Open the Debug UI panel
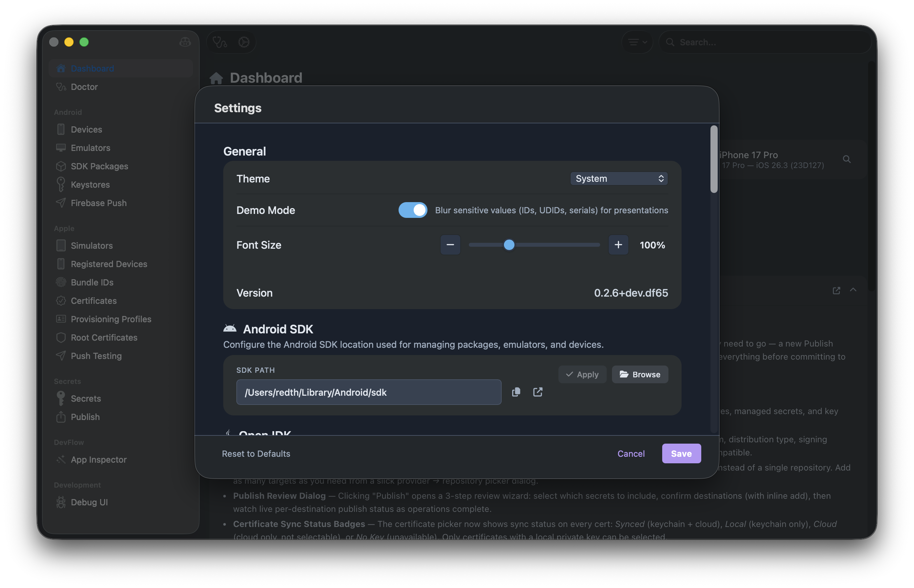Screen dimensions: 914x588 pos(89,502)
